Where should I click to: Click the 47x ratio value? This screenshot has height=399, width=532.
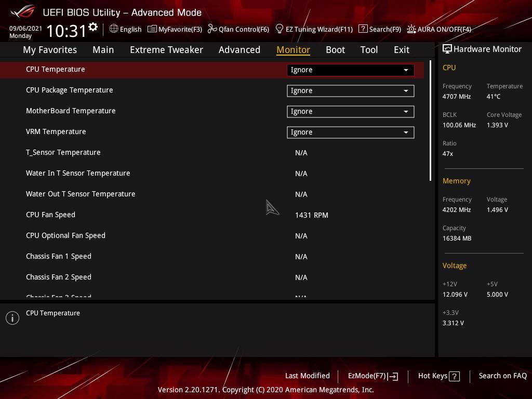pos(447,154)
